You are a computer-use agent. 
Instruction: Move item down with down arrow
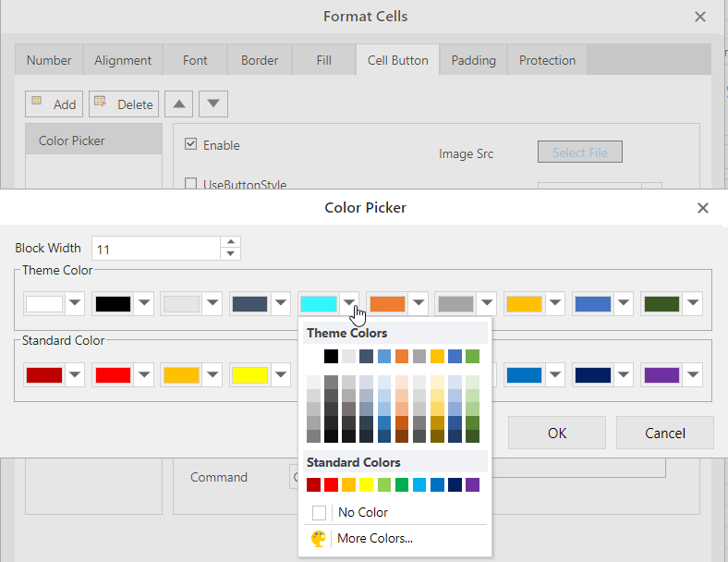(x=213, y=104)
